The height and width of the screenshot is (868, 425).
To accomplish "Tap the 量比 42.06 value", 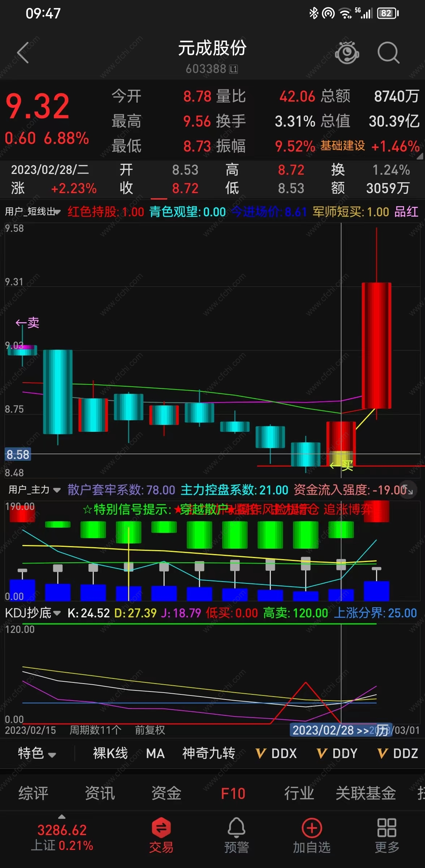I will coord(297,96).
